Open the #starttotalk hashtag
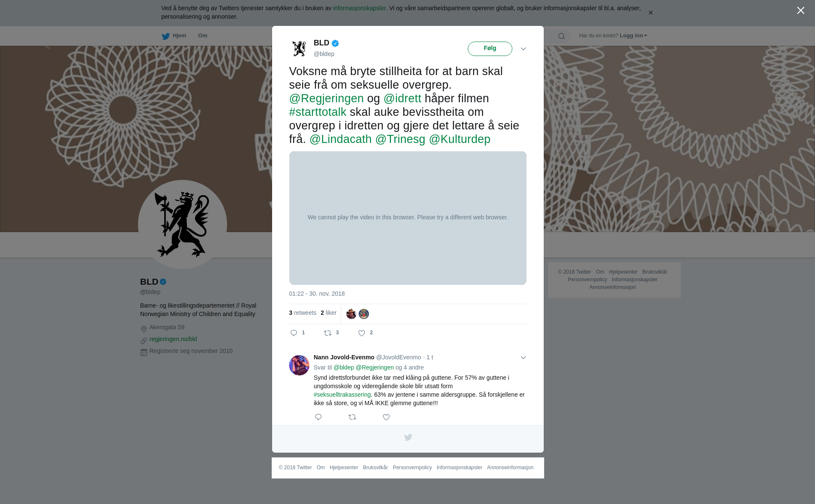 click(318, 112)
